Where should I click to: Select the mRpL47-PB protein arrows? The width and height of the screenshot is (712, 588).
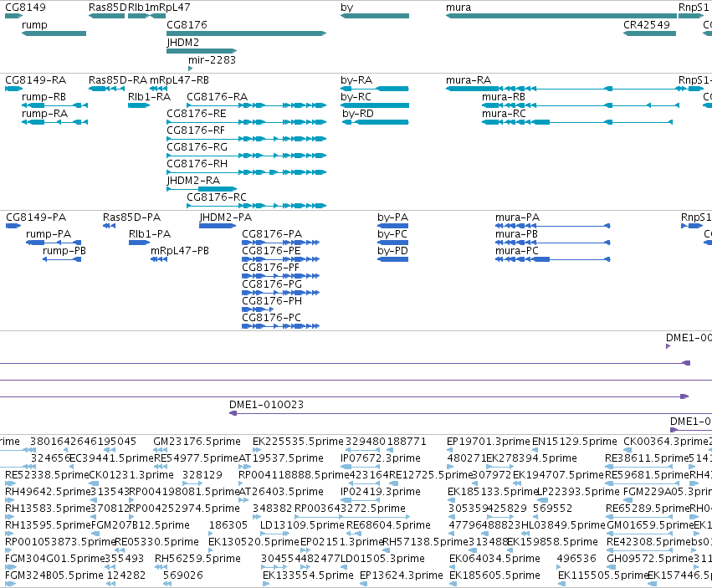click(x=159, y=259)
